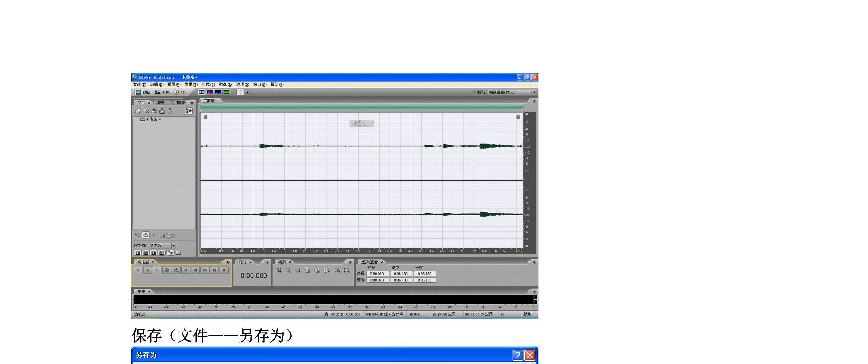Click the record button in transport panel
This screenshot has height=364, width=868.
(x=224, y=270)
